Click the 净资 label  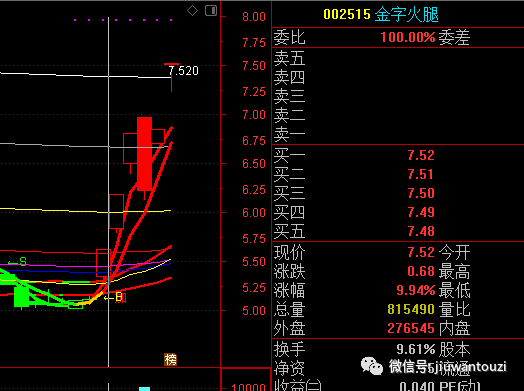[289, 368]
